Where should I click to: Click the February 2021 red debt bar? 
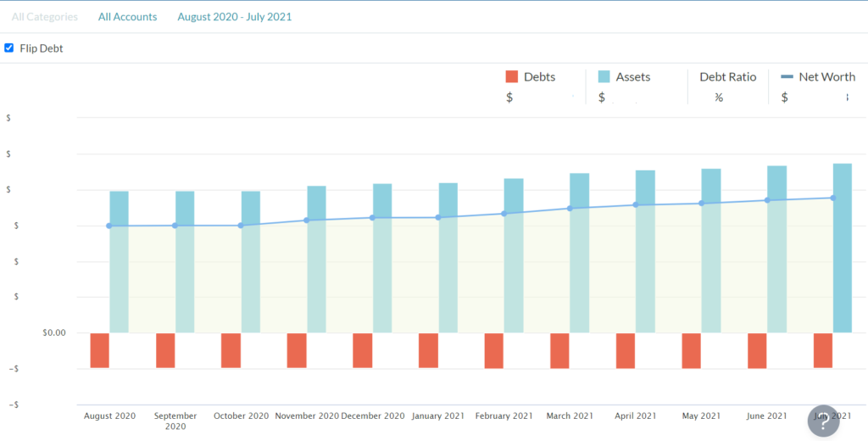[x=494, y=351]
